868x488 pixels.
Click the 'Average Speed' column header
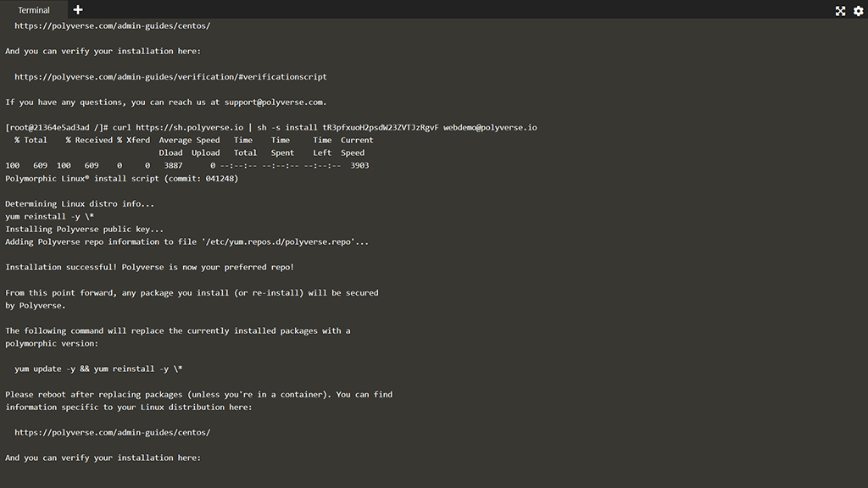click(x=189, y=141)
